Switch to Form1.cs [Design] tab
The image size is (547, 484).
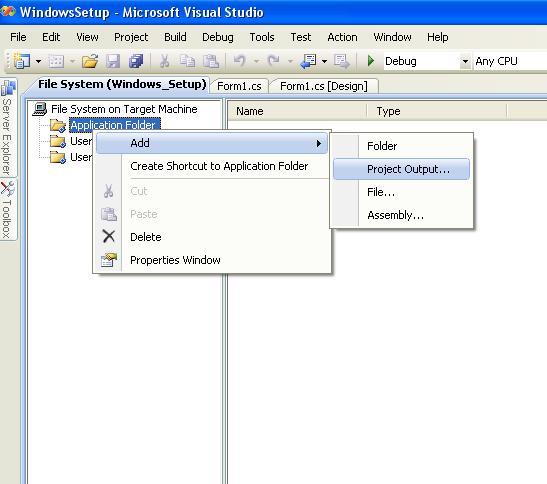[324, 86]
